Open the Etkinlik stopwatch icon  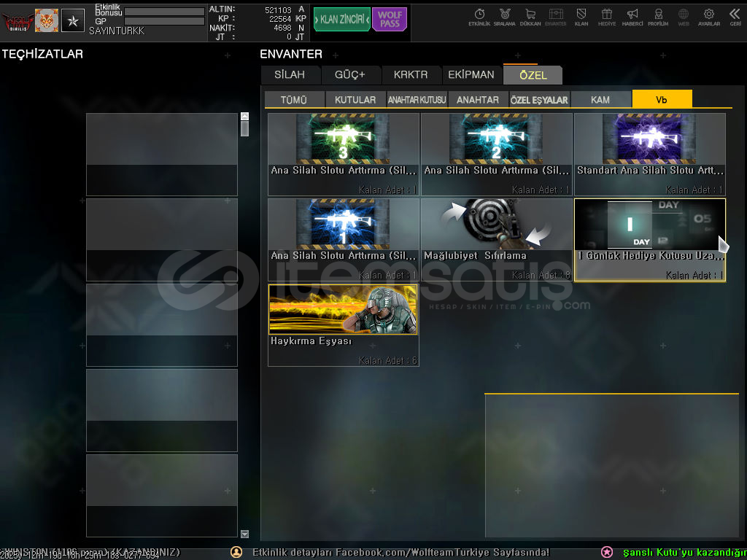[x=479, y=17]
